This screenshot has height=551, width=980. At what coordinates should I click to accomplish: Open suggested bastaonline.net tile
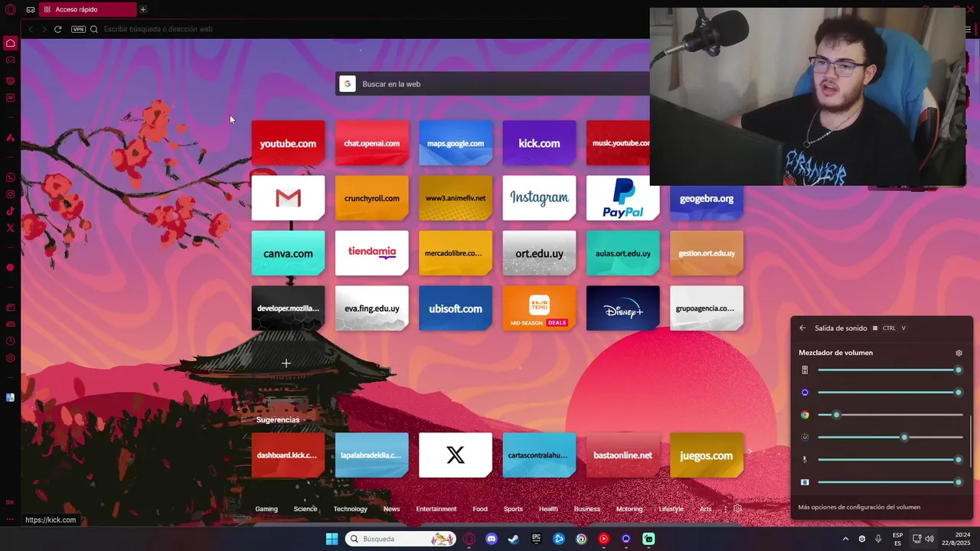[x=622, y=455]
